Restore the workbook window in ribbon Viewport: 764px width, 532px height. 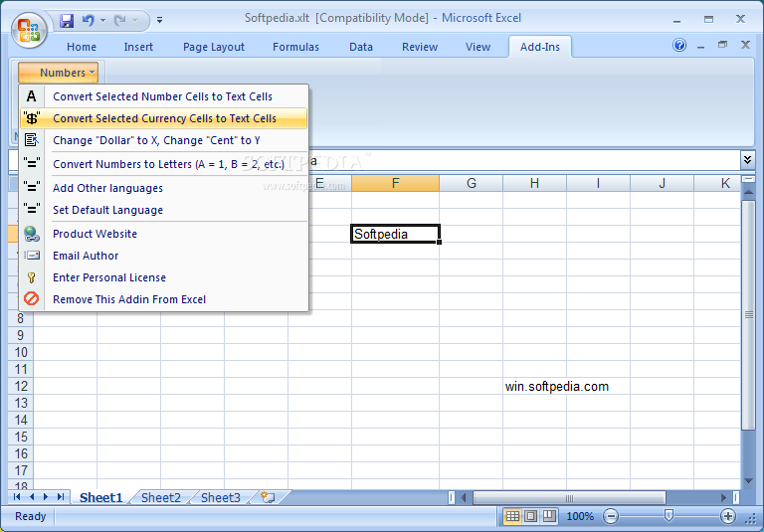coord(722,45)
